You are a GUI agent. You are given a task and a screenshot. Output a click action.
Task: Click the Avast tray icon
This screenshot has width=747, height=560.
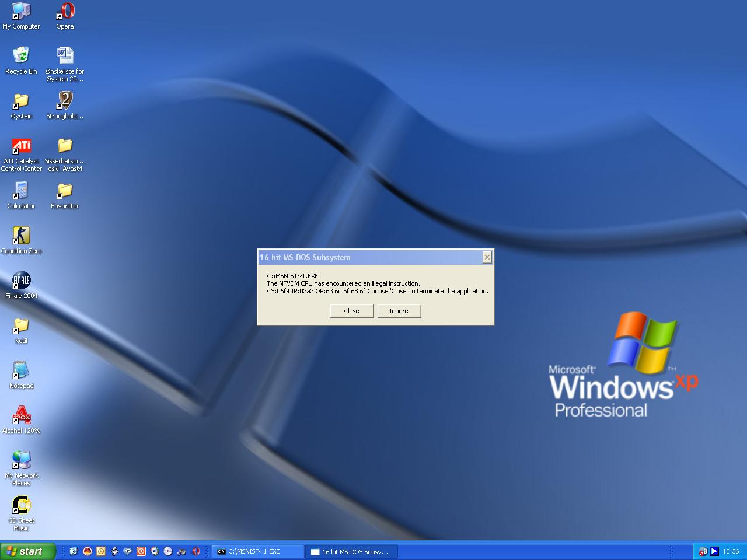(703, 551)
